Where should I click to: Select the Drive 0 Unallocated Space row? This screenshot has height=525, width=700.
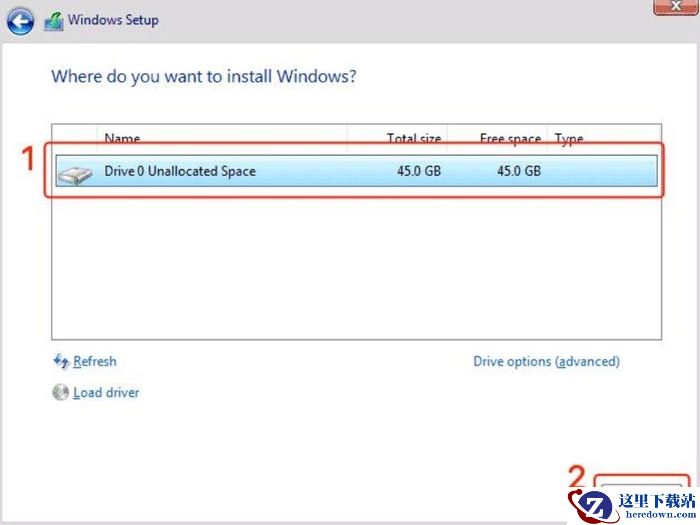click(356, 171)
